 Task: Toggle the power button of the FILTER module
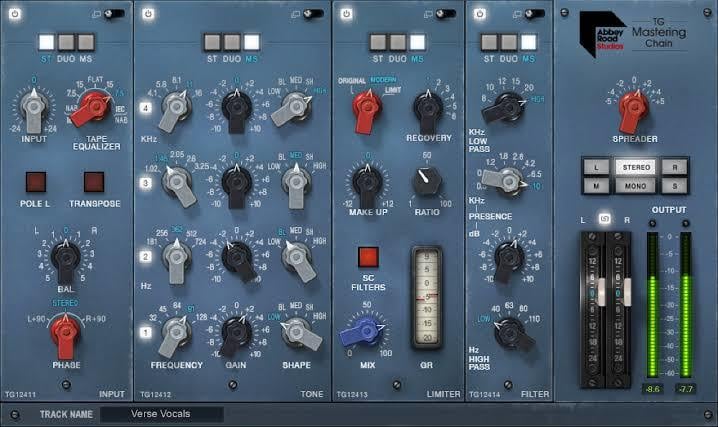(480, 14)
